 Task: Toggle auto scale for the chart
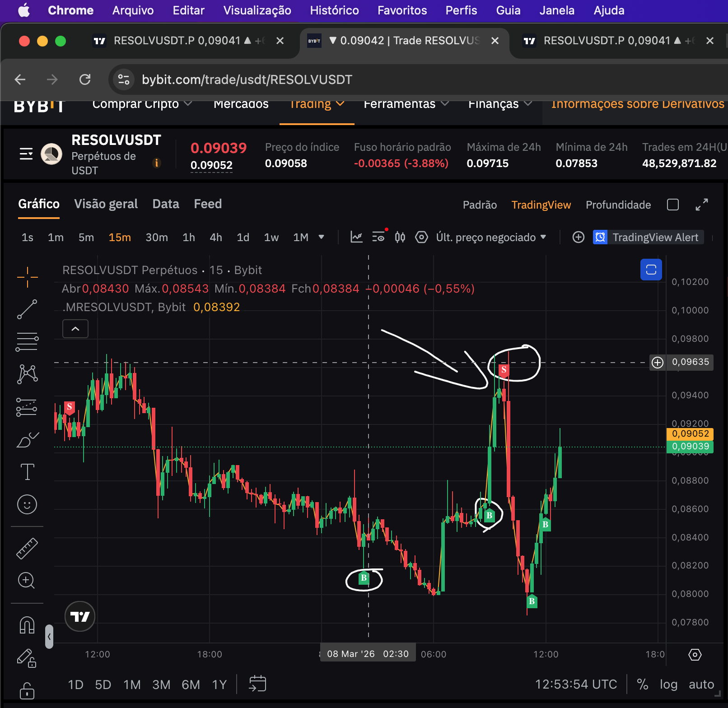click(701, 685)
